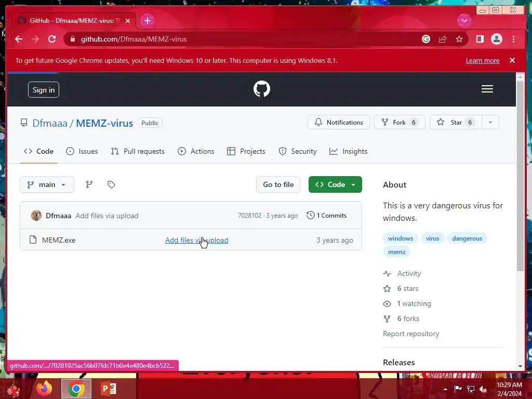Select the windows topic tag

pos(401,238)
